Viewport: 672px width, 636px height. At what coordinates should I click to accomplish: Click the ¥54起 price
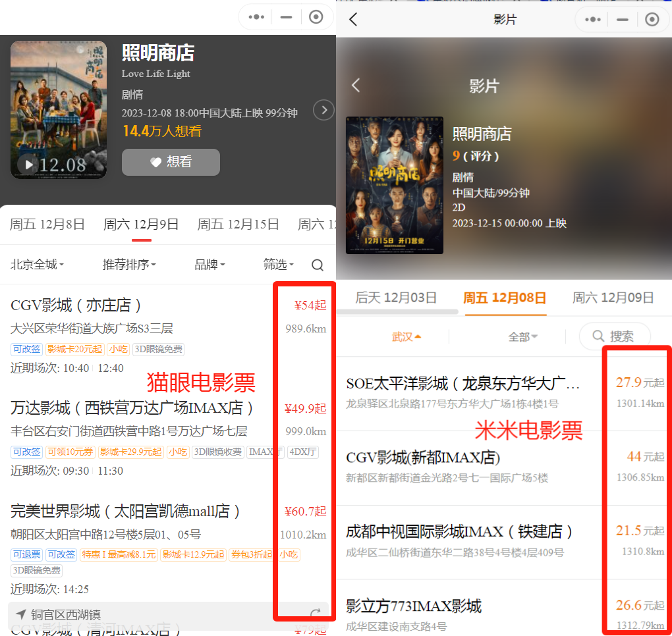[x=310, y=305]
